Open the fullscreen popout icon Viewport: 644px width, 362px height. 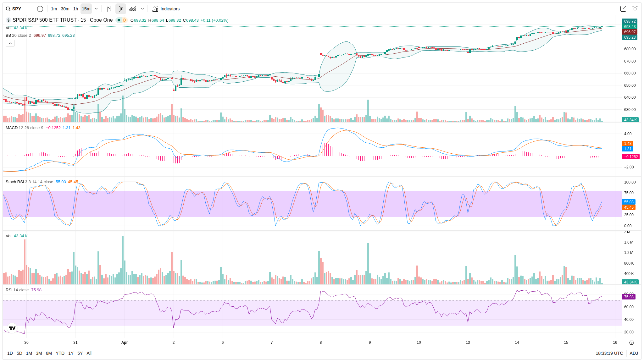point(623,9)
